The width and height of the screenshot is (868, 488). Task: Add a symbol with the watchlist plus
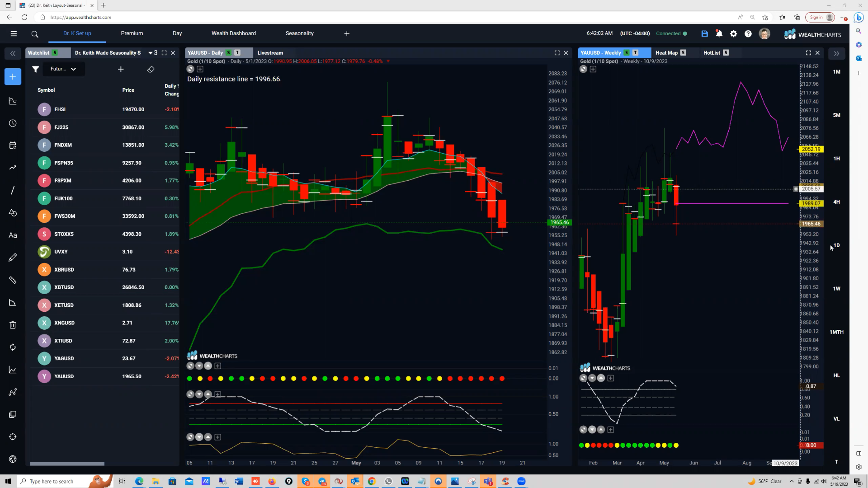[x=121, y=69]
